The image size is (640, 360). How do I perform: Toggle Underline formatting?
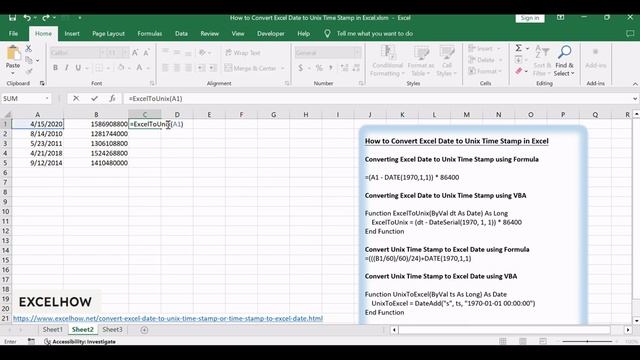click(x=78, y=68)
